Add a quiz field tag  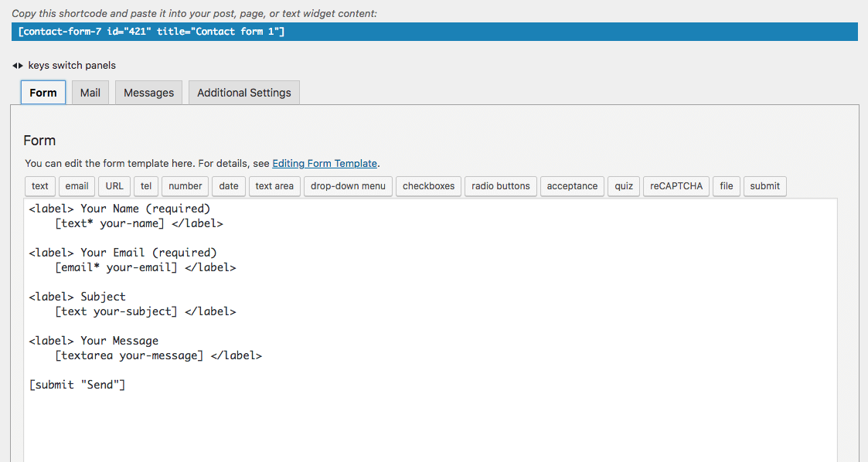(624, 186)
